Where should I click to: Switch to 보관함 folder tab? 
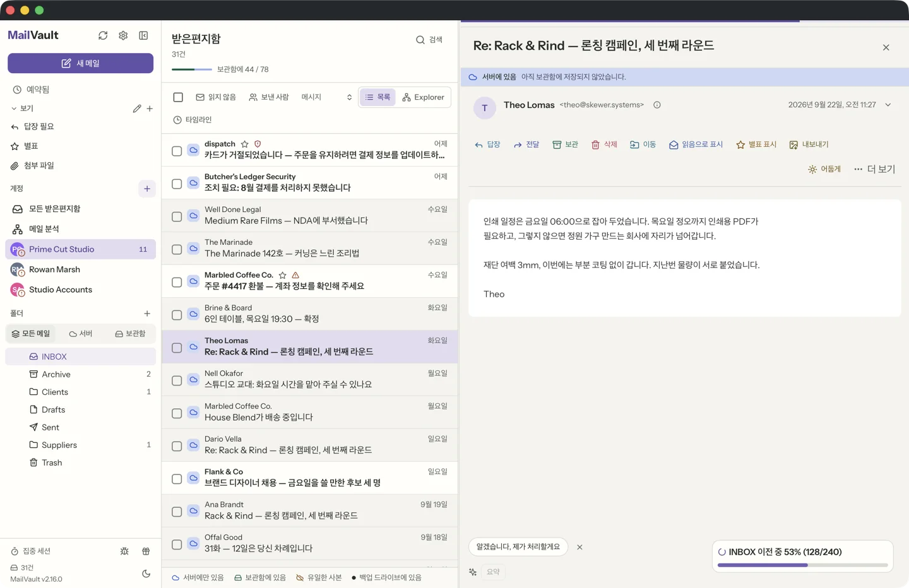pos(130,334)
